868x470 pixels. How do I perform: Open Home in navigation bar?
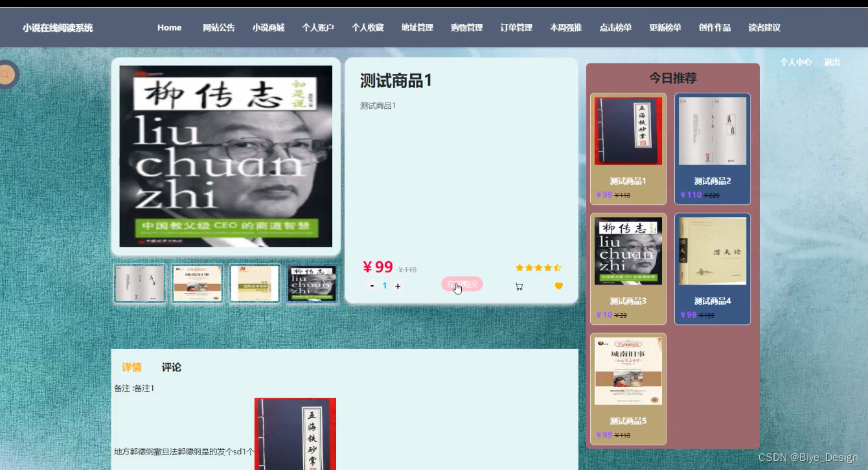tap(169, 27)
